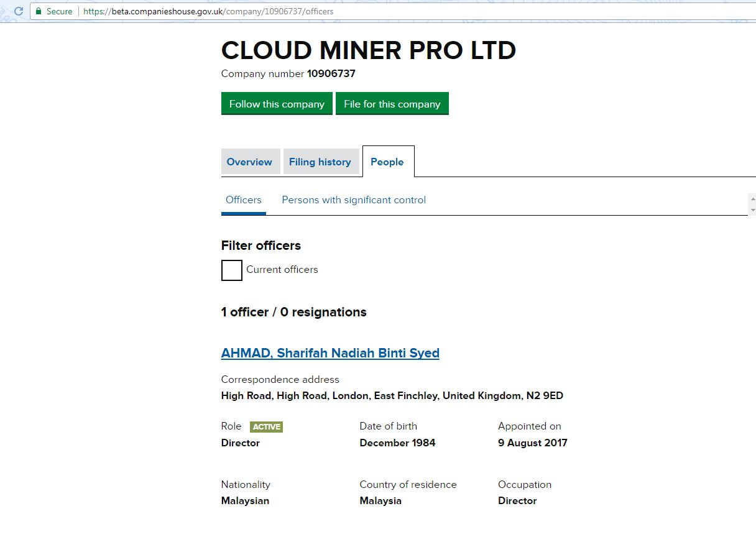Click country of residence value Malaysia
This screenshot has width=756, height=547.
380,501
